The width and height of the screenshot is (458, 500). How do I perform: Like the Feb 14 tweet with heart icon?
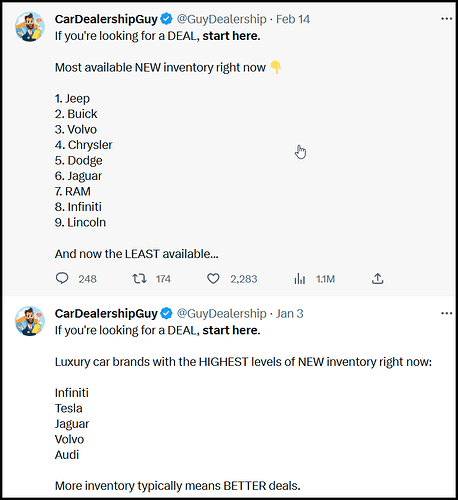tap(213, 278)
